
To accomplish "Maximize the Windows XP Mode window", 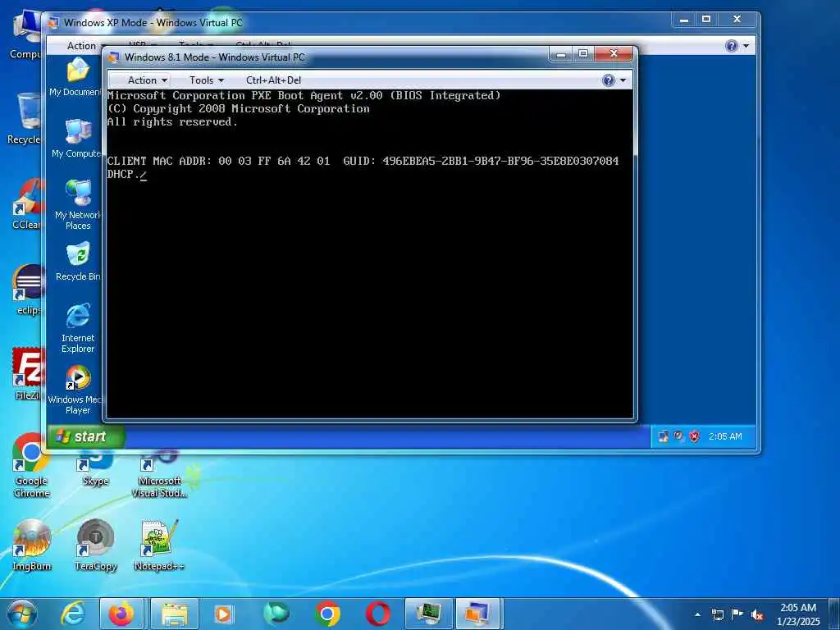I will click(x=706, y=20).
